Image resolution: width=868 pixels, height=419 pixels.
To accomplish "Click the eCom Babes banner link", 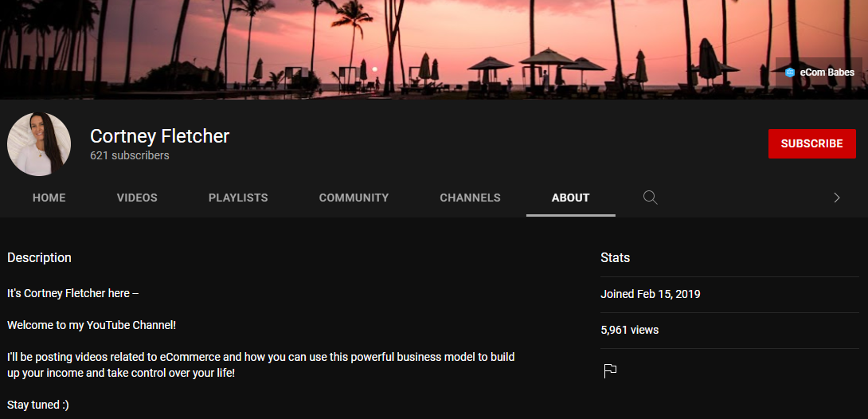I will (x=820, y=72).
